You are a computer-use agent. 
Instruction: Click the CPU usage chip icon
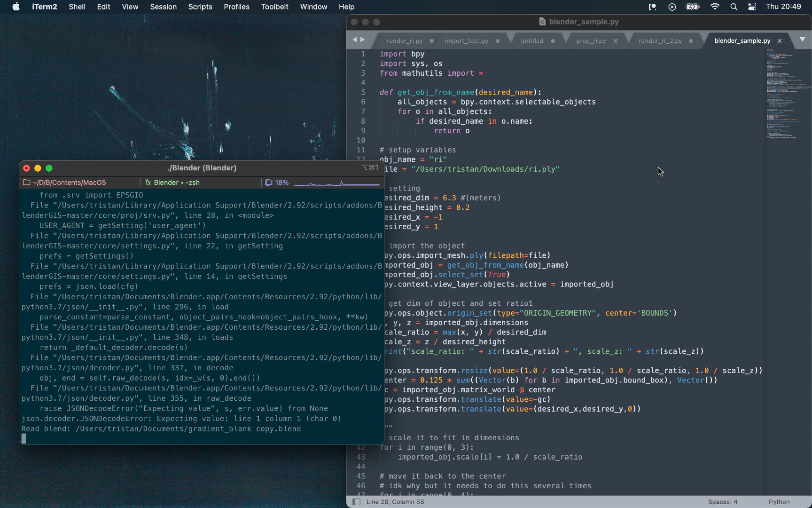pyautogui.click(x=269, y=183)
